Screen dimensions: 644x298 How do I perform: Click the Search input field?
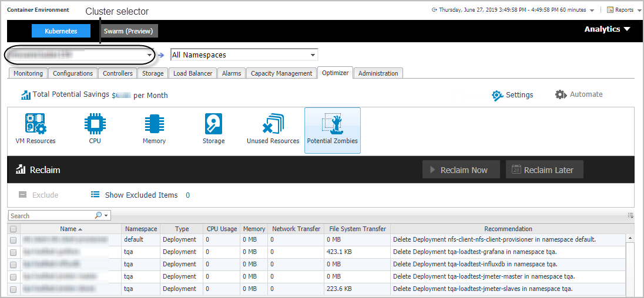tap(52, 216)
